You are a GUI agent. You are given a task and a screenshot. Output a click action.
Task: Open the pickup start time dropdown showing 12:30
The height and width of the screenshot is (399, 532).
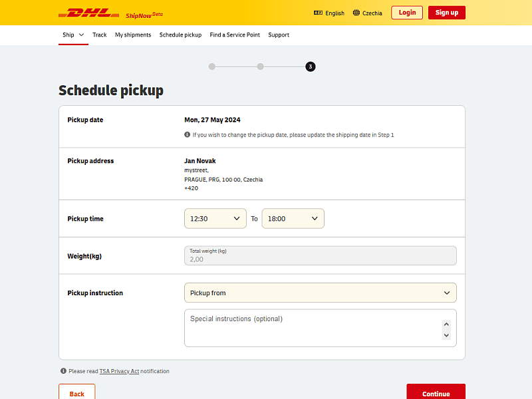click(215, 218)
